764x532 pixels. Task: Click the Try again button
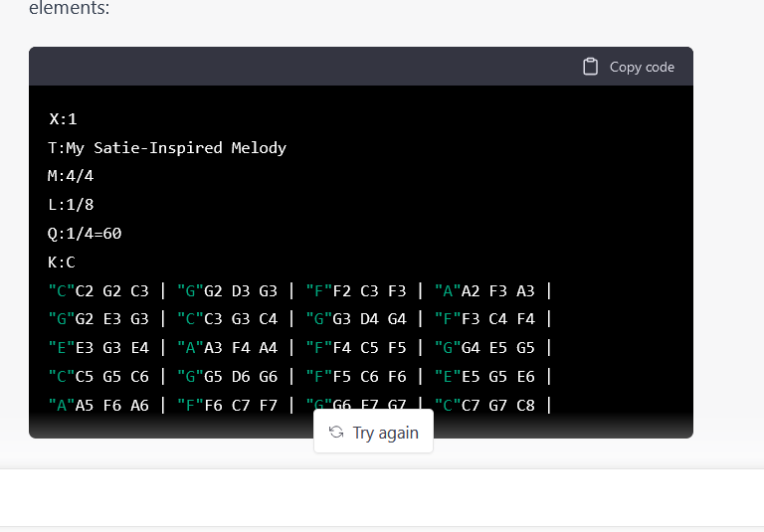373,433
